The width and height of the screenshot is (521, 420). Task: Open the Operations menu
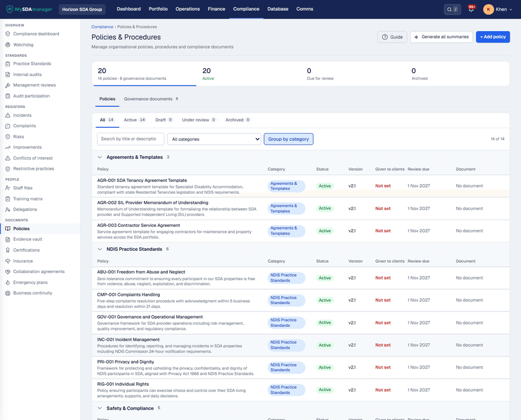click(x=188, y=9)
